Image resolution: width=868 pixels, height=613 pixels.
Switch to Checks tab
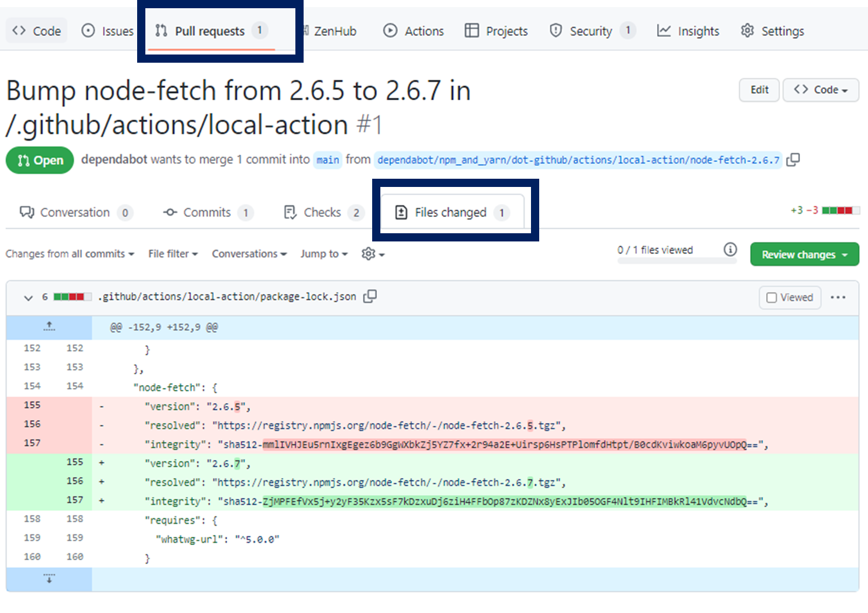323,212
